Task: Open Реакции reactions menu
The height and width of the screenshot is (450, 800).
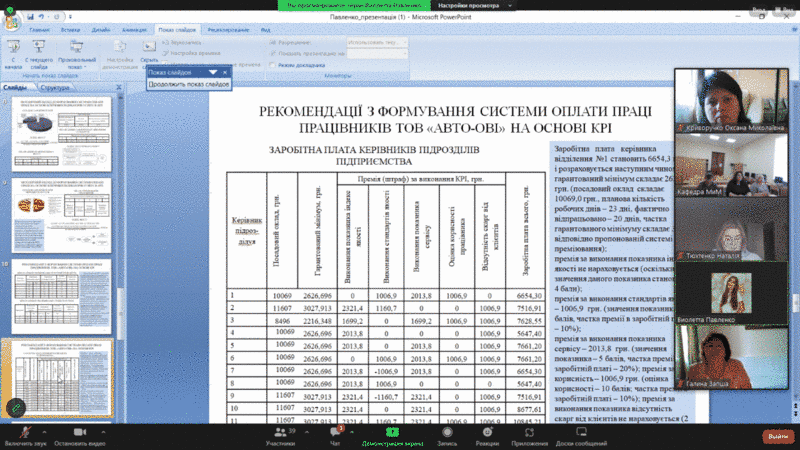Action: [x=487, y=437]
